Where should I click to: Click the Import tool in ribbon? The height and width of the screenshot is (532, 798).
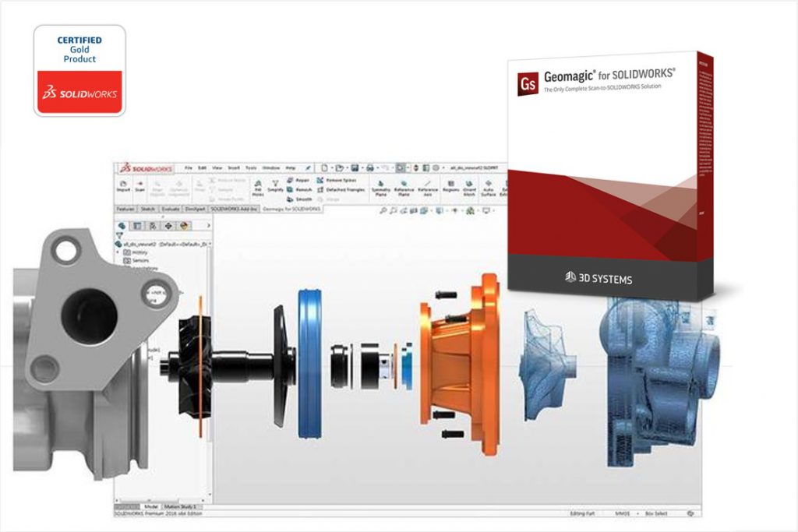[123, 186]
